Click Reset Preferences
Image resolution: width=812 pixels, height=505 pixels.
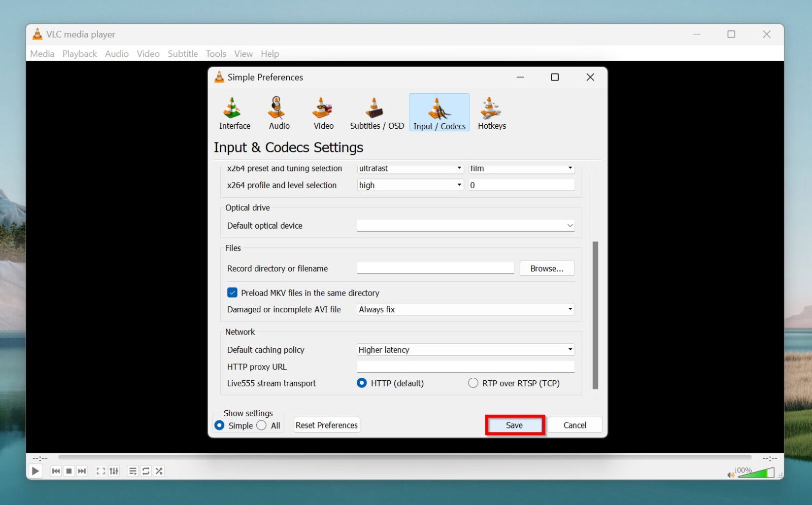tap(326, 425)
